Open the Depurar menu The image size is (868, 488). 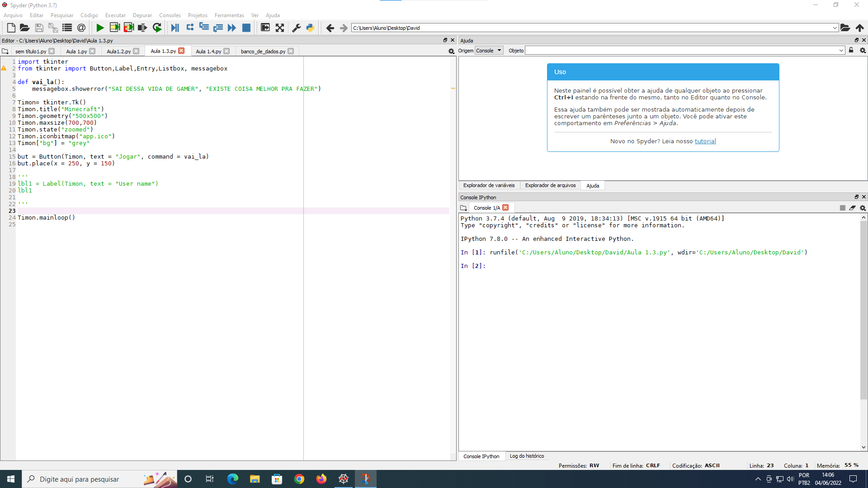point(142,15)
